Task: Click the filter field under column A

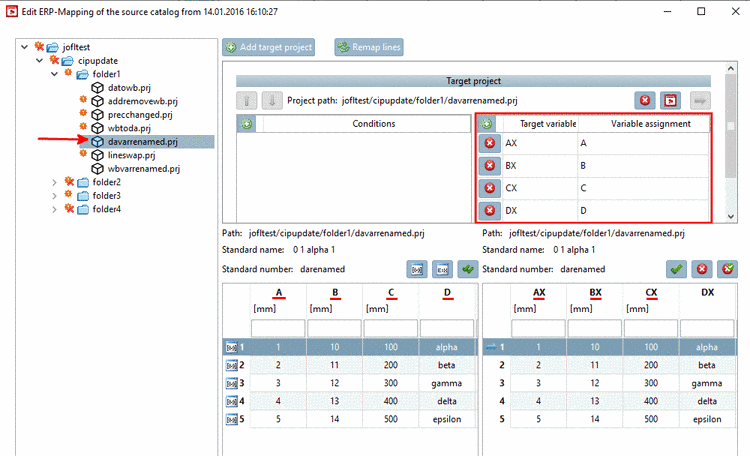Action: pos(278,329)
